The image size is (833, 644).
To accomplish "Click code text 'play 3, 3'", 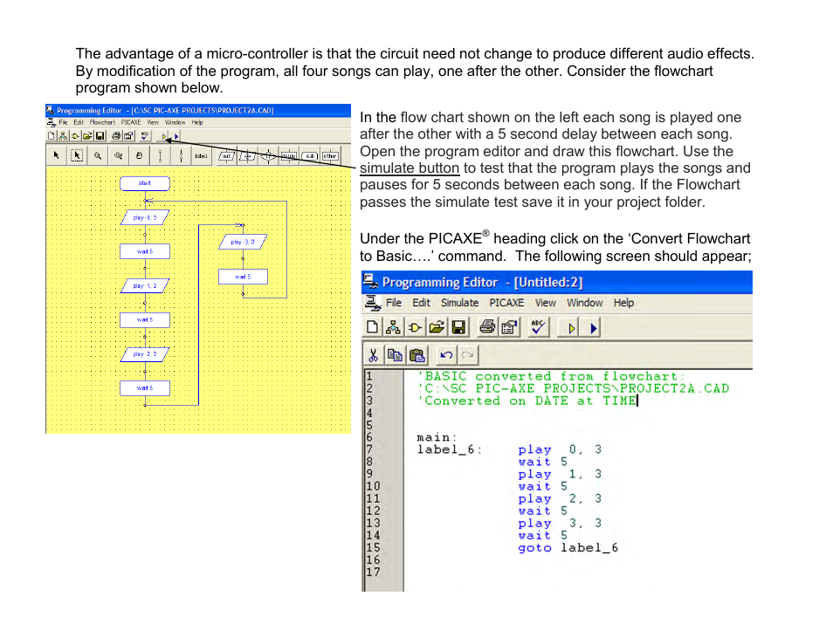I will [x=560, y=523].
